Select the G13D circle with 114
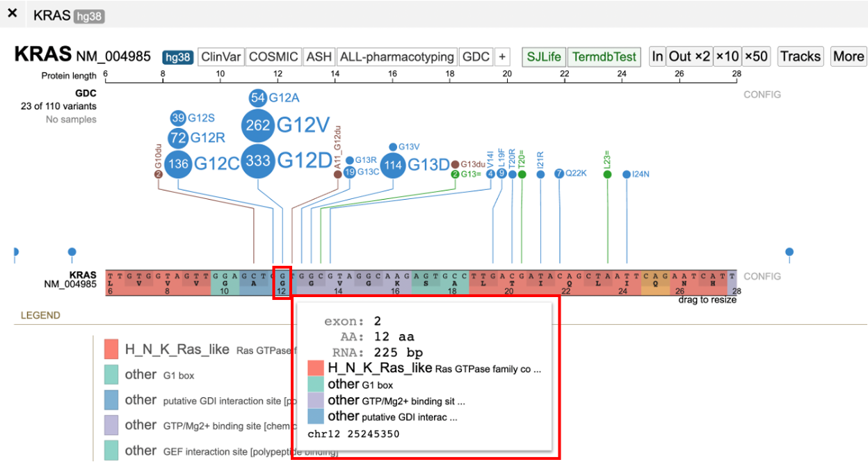 [394, 166]
